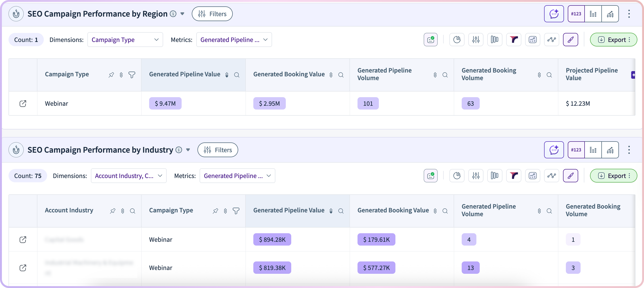Switch Industry panel to chart view
This screenshot has width=644, height=288.
point(610,150)
